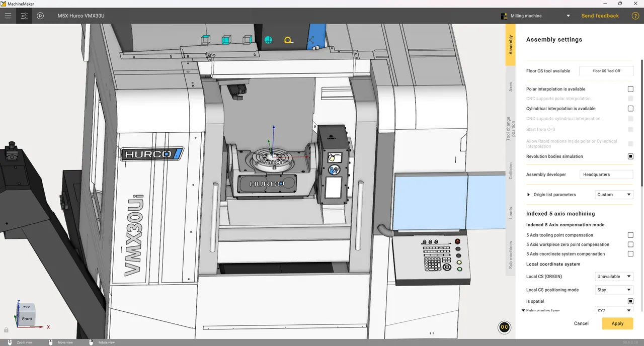
Task: Enable Cylindrical interpolation is available checkbox
Action: coord(630,109)
